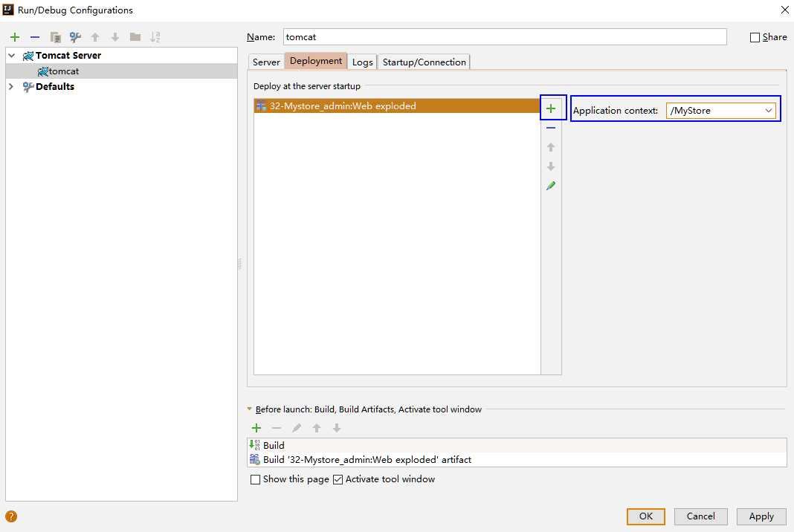
Task: Select Build '32-Mystore_admin:Web exploded' artifact row
Action: pos(517,460)
